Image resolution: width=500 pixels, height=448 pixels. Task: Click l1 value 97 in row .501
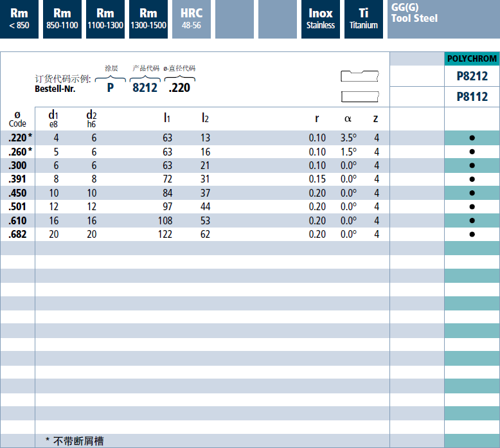(x=167, y=207)
